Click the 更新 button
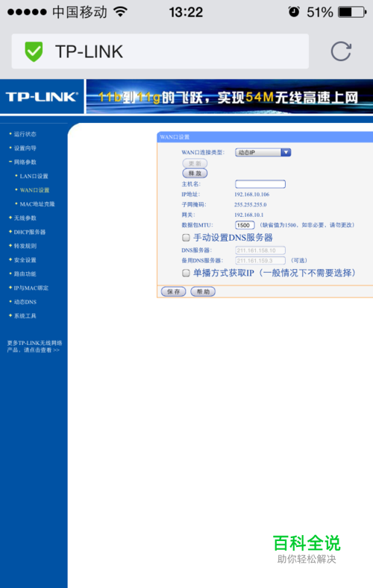The height and width of the screenshot is (588, 373). coord(195,163)
